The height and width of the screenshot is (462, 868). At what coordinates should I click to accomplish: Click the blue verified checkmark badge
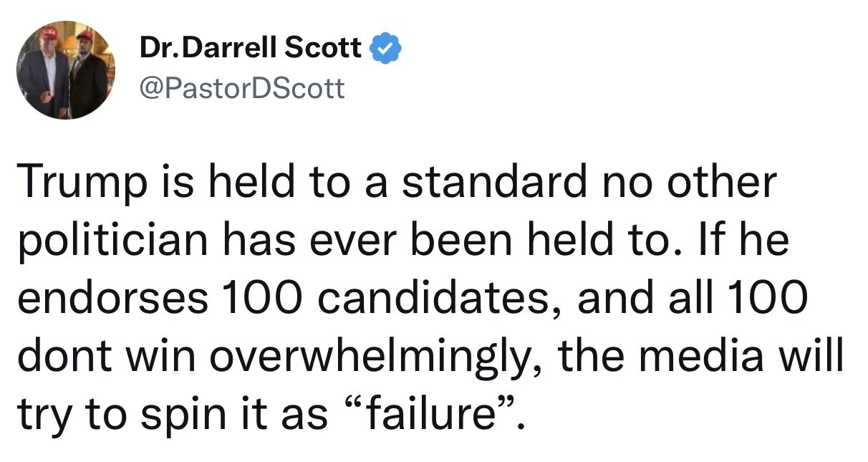[385, 49]
